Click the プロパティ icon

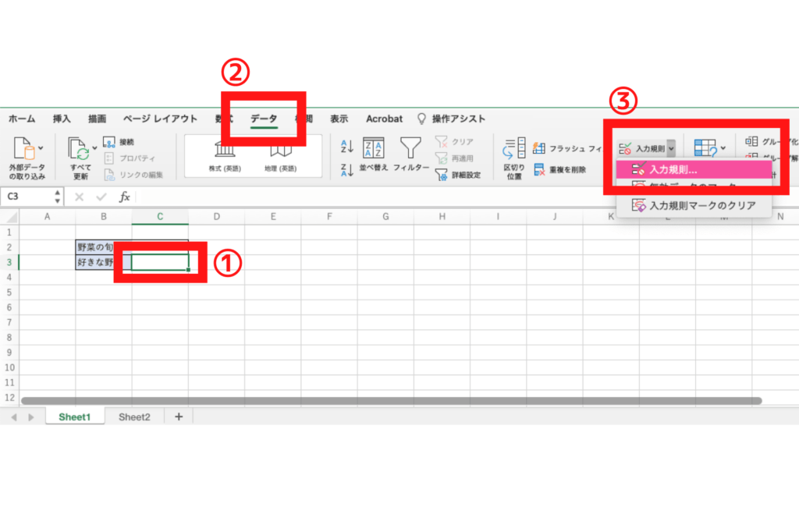click(109, 158)
